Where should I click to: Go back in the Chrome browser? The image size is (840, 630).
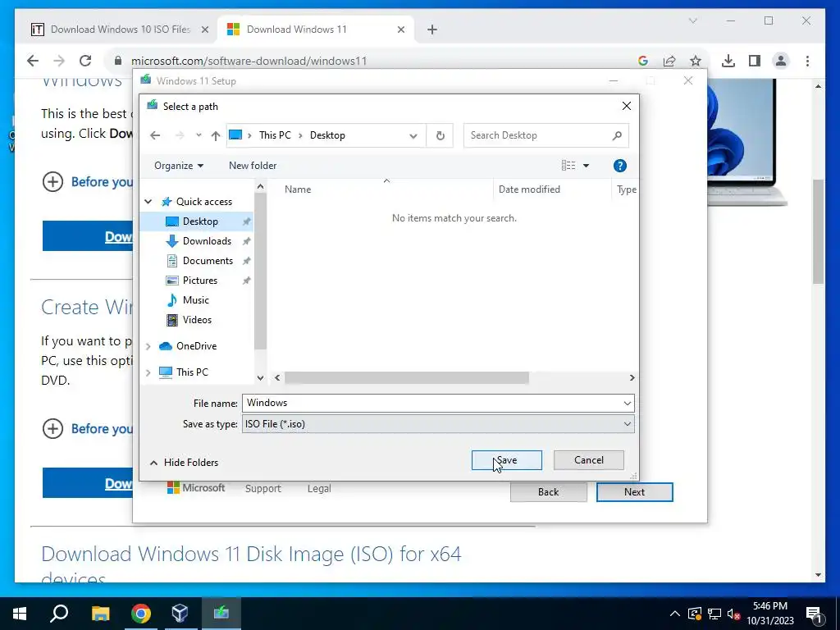33,61
